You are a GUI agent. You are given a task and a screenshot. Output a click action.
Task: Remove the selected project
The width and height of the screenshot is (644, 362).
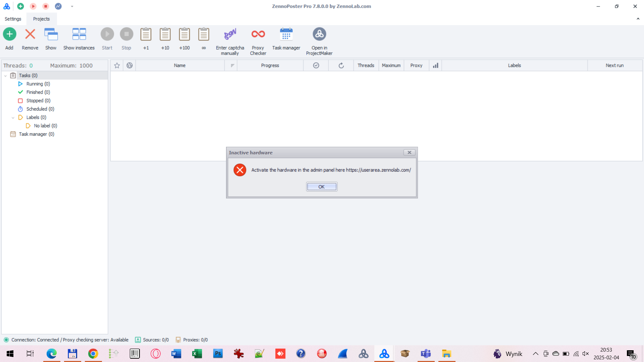tap(30, 39)
